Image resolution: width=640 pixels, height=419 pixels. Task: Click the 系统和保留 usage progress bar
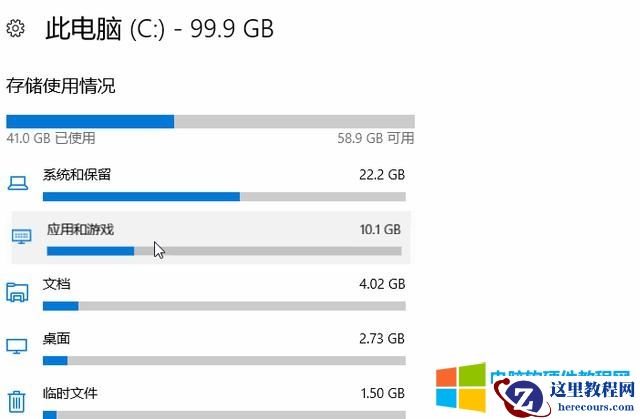click(224, 197)
